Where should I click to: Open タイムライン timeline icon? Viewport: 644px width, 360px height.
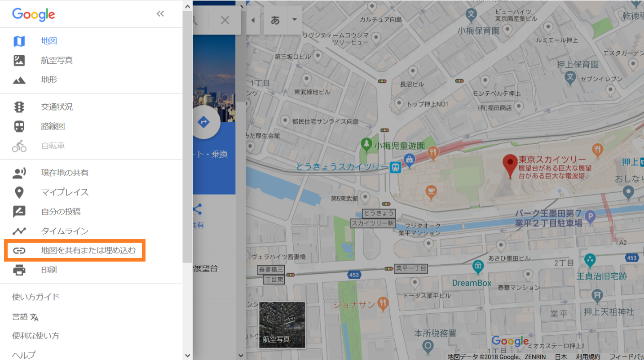(19, 231)
